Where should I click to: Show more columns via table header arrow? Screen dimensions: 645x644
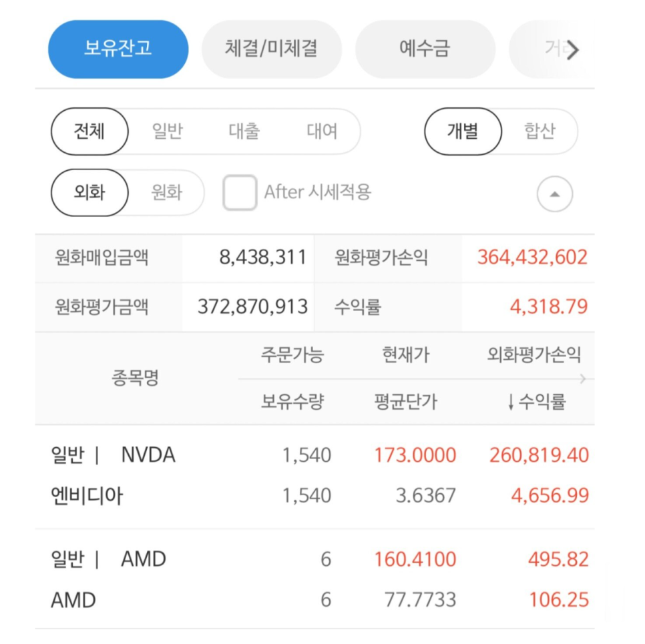(x=582, y=378)
